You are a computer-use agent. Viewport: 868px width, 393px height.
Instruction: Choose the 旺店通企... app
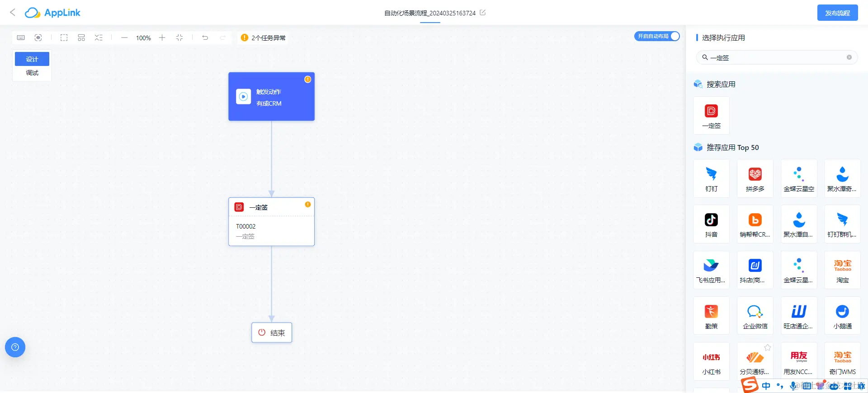[x=799, y=316]
